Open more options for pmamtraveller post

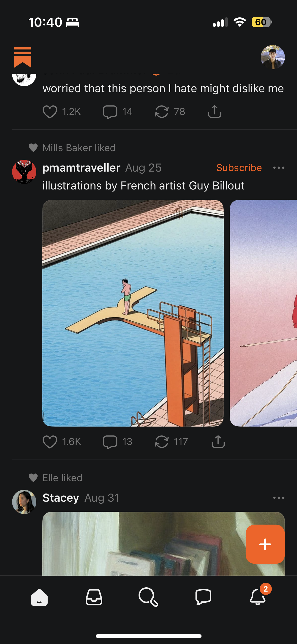click(279, 168)
